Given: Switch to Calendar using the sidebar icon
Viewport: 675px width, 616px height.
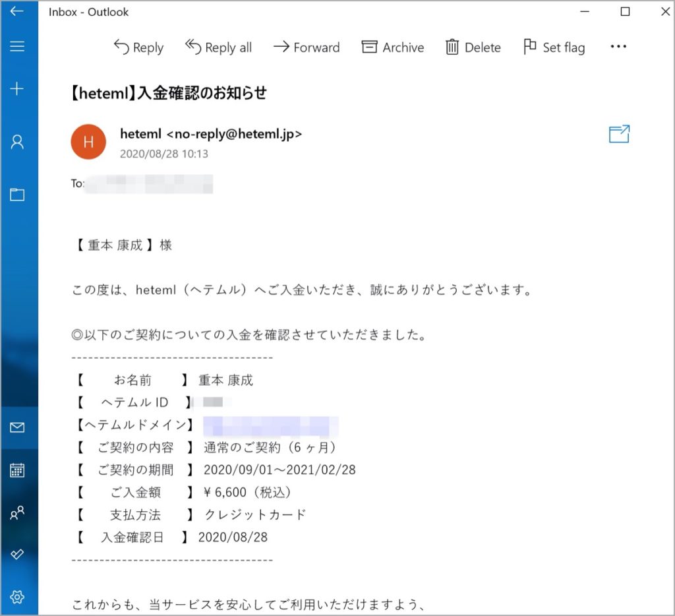Looking at the screenshot, I should click(16, 470).
